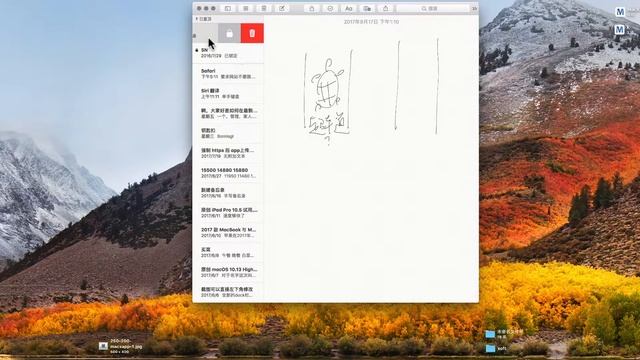640x360 pixels.
Task: Click the toolbar trash delete-note icon
Action: pos(264,8)
